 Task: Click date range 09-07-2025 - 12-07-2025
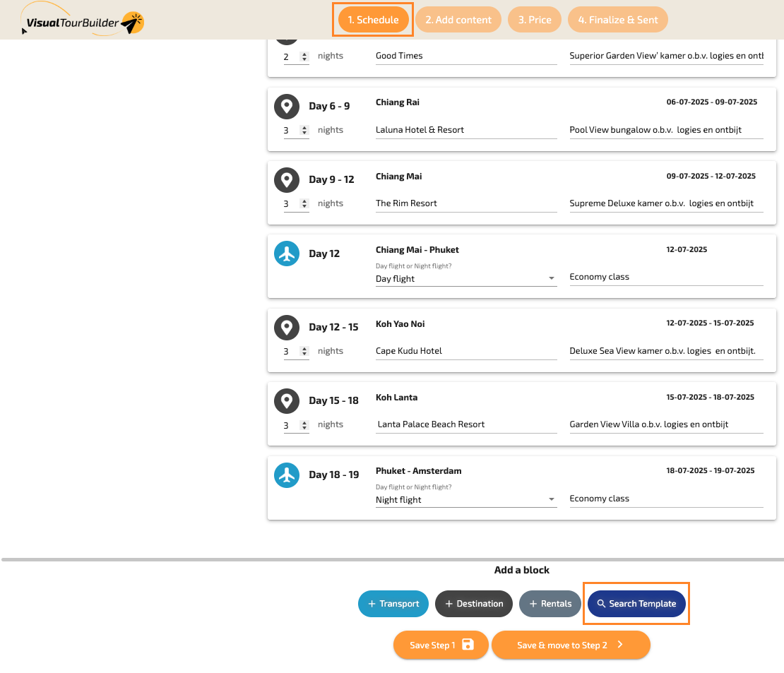tap(711, 176)
